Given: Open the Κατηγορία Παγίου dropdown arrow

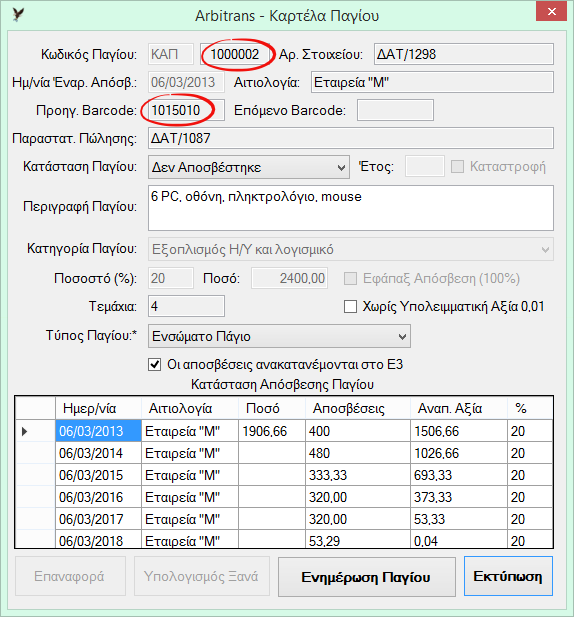Looking at the screenshot, I should pyautogui.click(x=545, y=249).
